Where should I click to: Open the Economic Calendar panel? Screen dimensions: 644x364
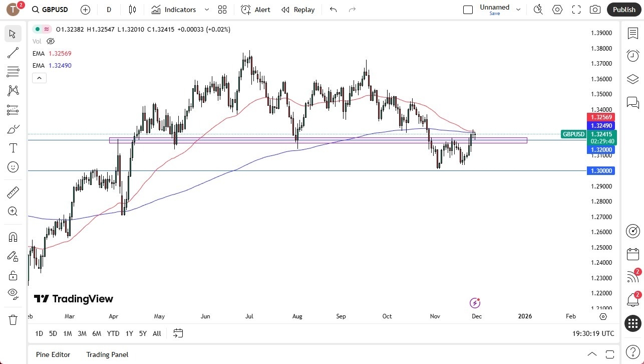click(632, 254)
